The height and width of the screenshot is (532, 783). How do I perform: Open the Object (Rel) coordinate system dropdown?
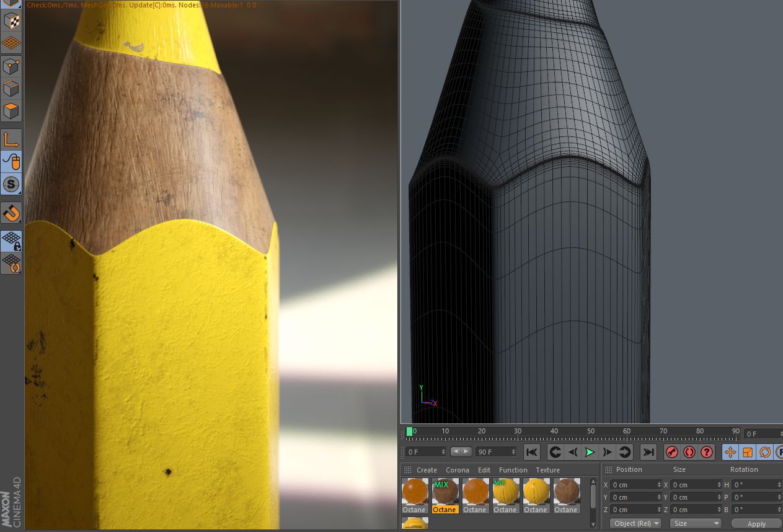pos(635,523)
